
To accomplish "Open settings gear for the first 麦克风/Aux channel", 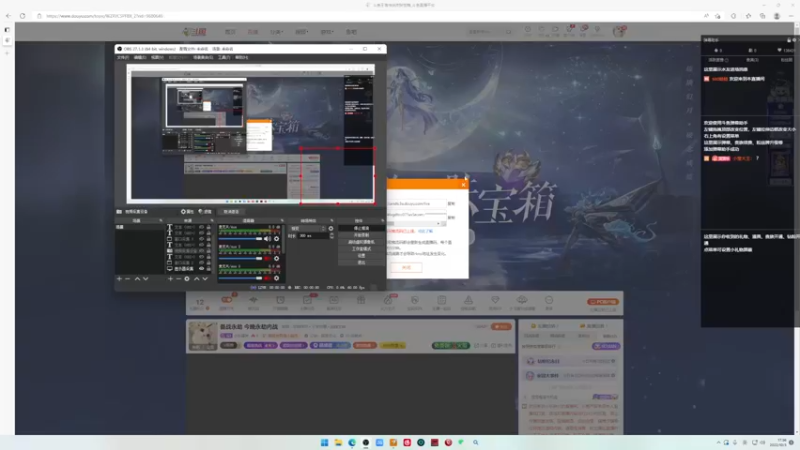I will pyautogui.click(x=277, y=238).
